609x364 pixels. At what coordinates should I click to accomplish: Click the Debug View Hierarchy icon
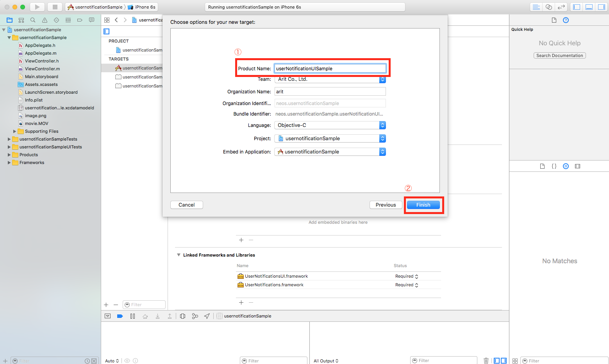[x=182, y=316]
